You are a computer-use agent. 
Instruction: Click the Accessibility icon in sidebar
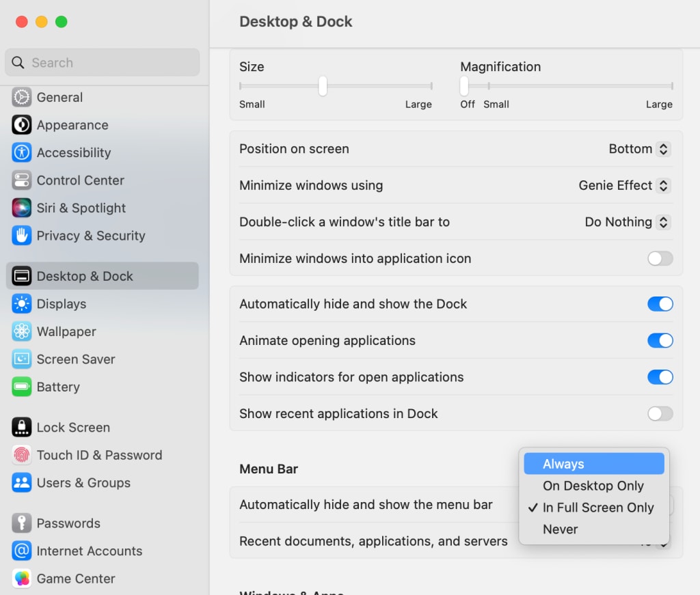tap(22, 152)
